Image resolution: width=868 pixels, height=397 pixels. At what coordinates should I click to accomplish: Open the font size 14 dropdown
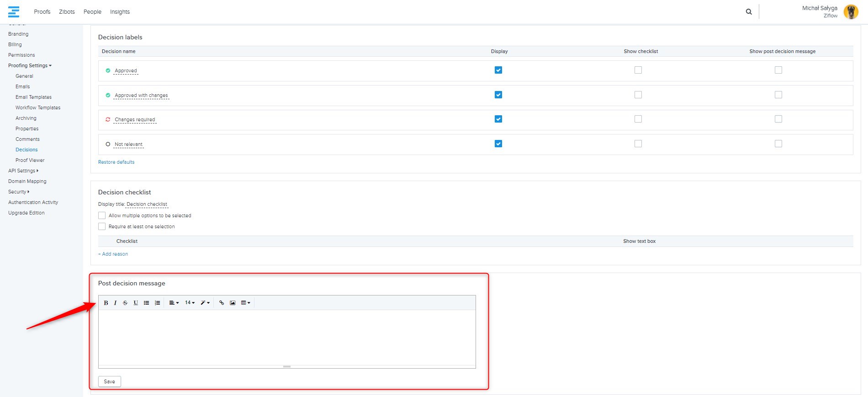[x=190, y=303]
